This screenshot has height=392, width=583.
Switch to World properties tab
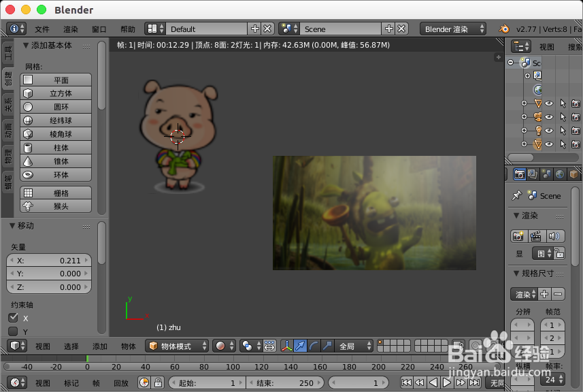click(560, 174)
